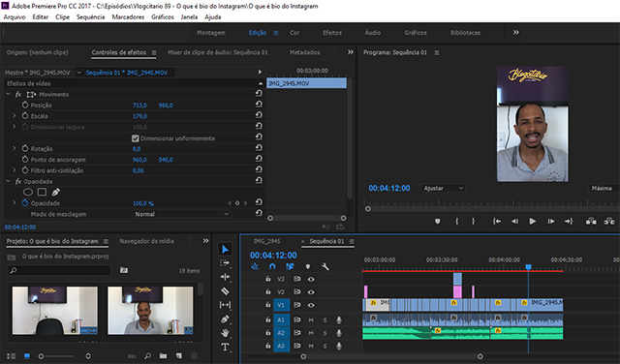
Task: Expand the Escala property
Action: coord(15,116)
